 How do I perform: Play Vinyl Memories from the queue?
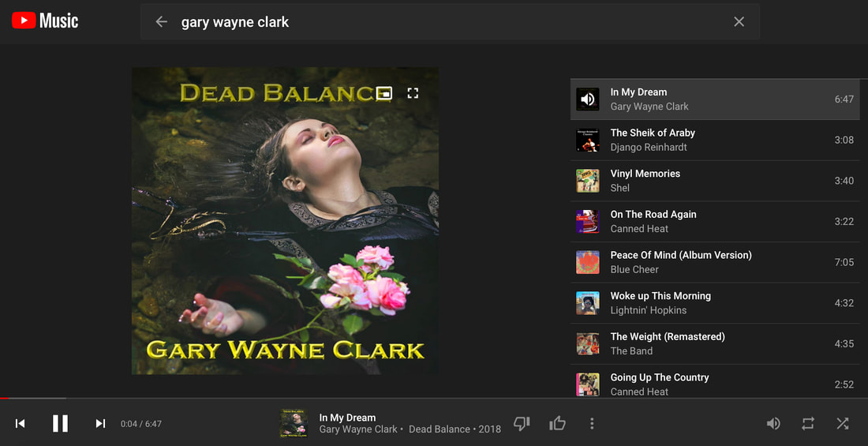(715, 181)
